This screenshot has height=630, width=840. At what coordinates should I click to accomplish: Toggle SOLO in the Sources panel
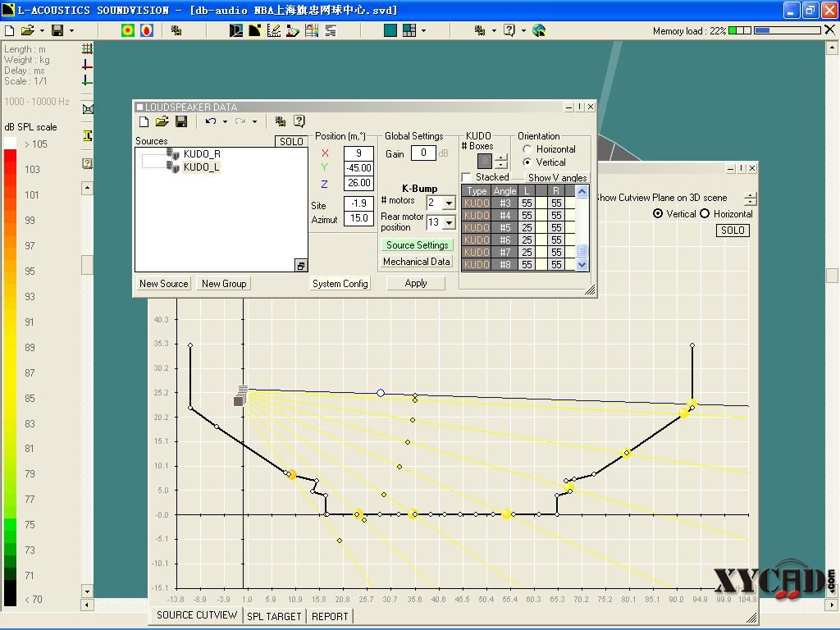(x=291, y=141)
